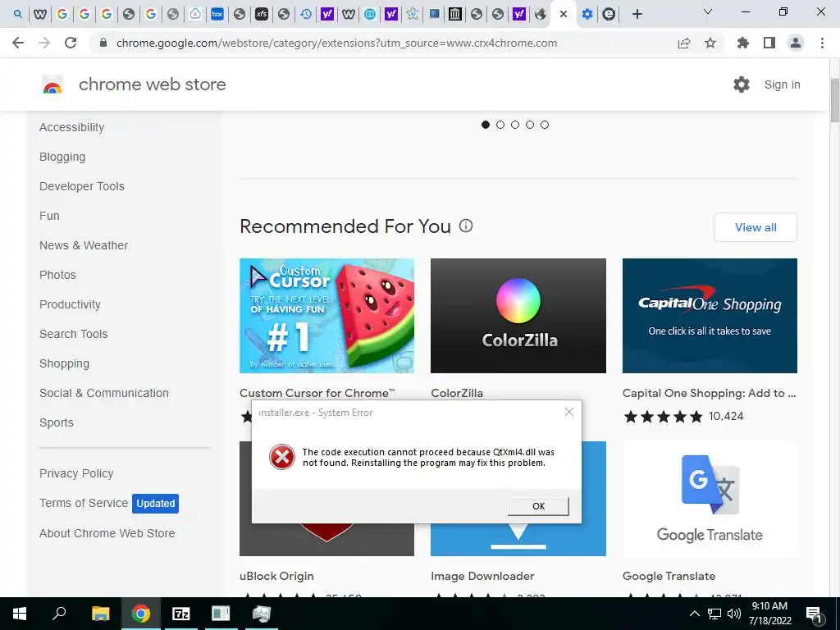Viewport: 840px width, 630px height.
Task: Open a new browser tab
Action: pyautogui.click(x=637, y=14)
